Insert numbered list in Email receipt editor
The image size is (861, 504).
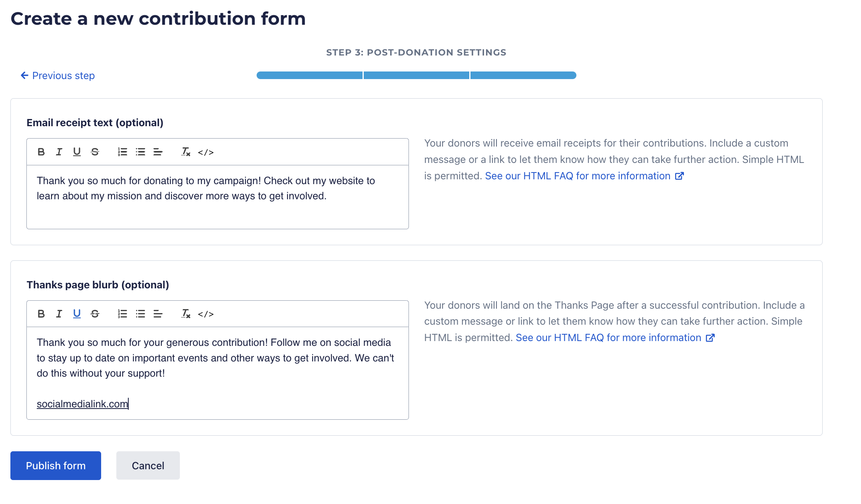(x=122, y=152)
